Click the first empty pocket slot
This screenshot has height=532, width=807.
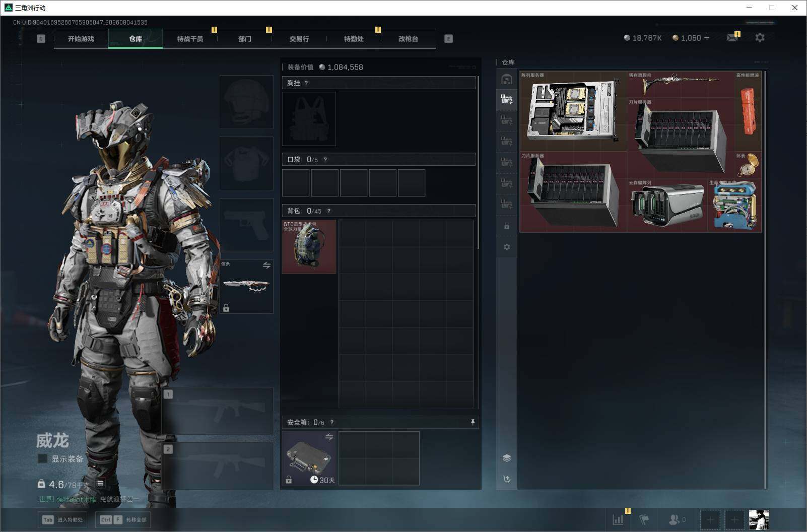296,183
